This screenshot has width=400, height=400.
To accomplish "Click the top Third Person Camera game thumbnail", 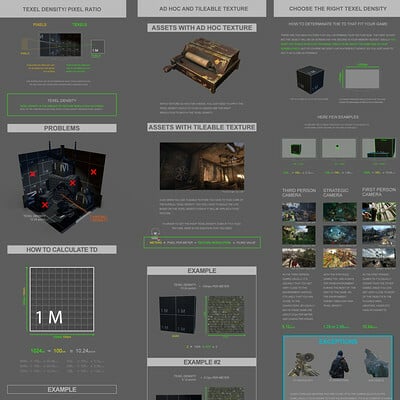I will 299,212.
